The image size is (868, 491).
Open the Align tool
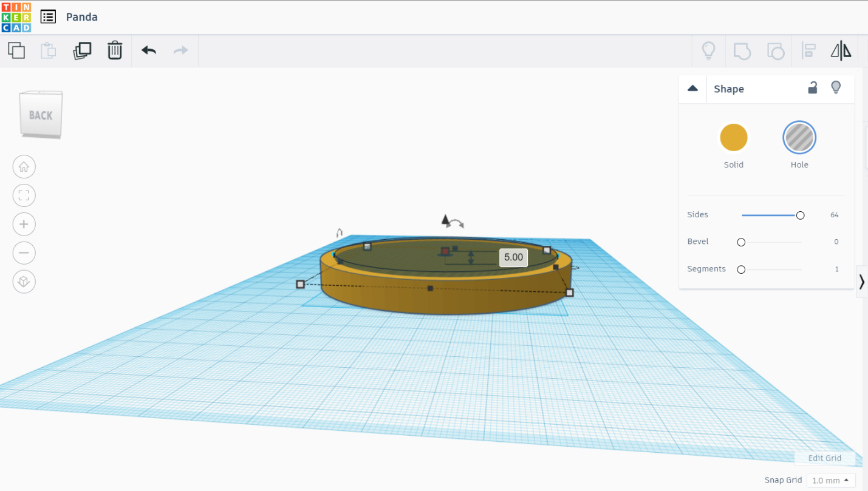click(808, 50)
